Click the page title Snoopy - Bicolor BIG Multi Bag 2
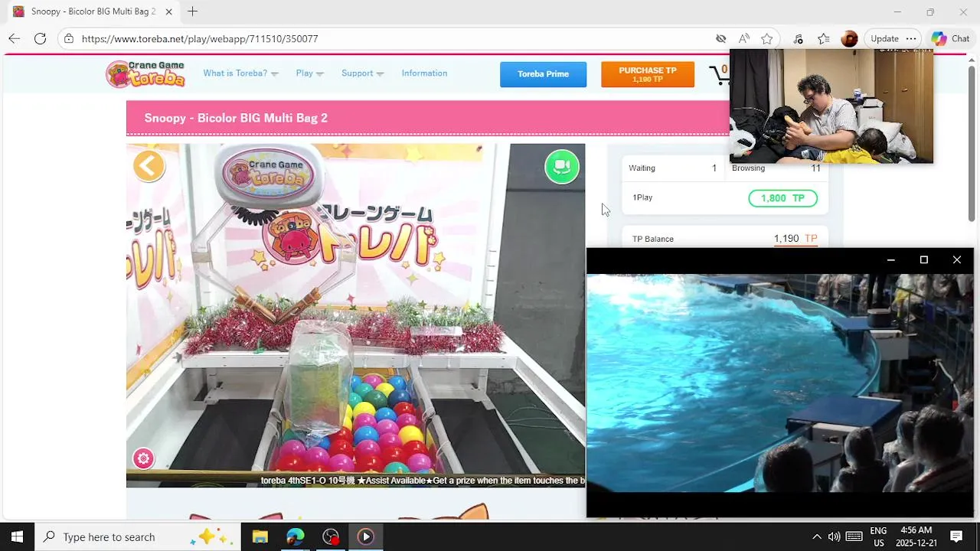This screenshot has width=980, height=551. [236, 118]
